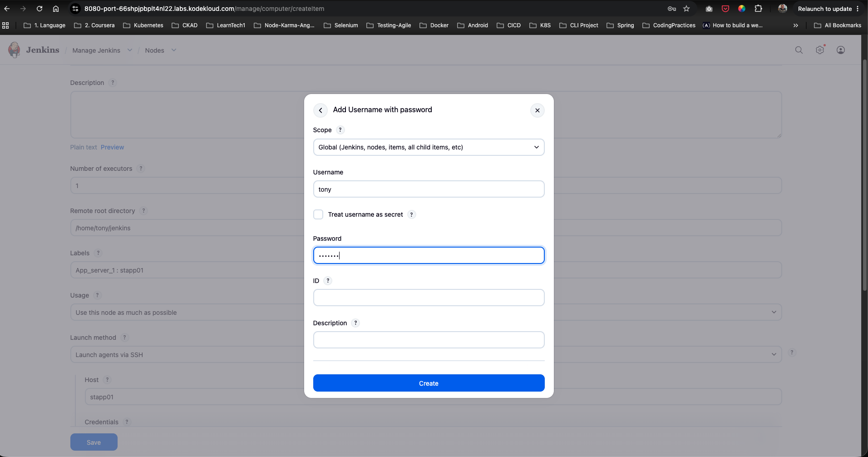Close the Add Username with password dialog
Screen dimensions: 868x457
538,110
